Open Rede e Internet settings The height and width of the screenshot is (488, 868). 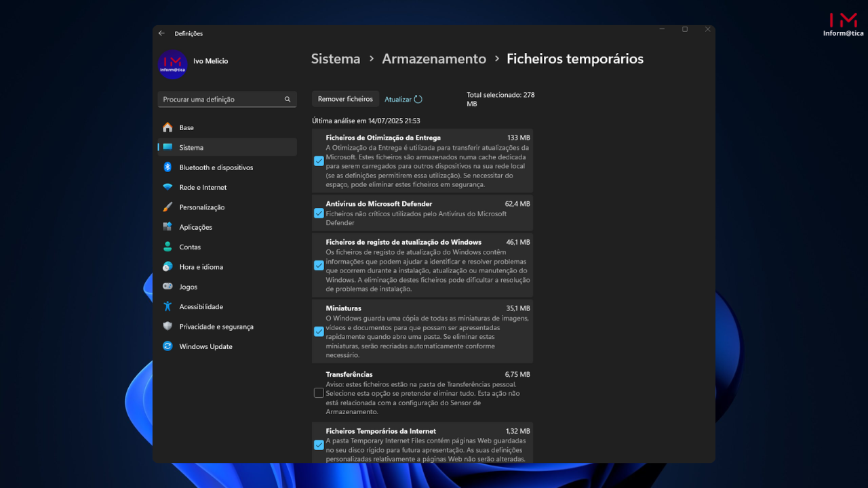tap(227, 187)
